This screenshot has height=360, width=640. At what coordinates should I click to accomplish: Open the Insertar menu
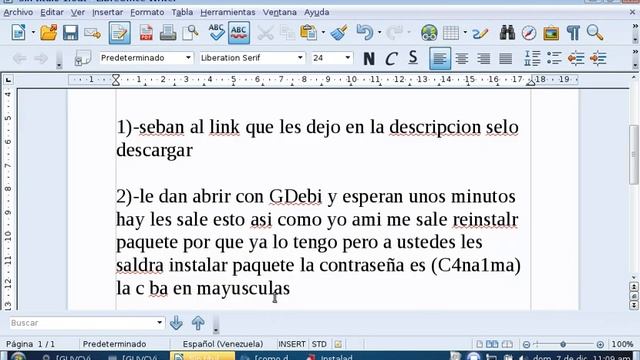(107, 12)
